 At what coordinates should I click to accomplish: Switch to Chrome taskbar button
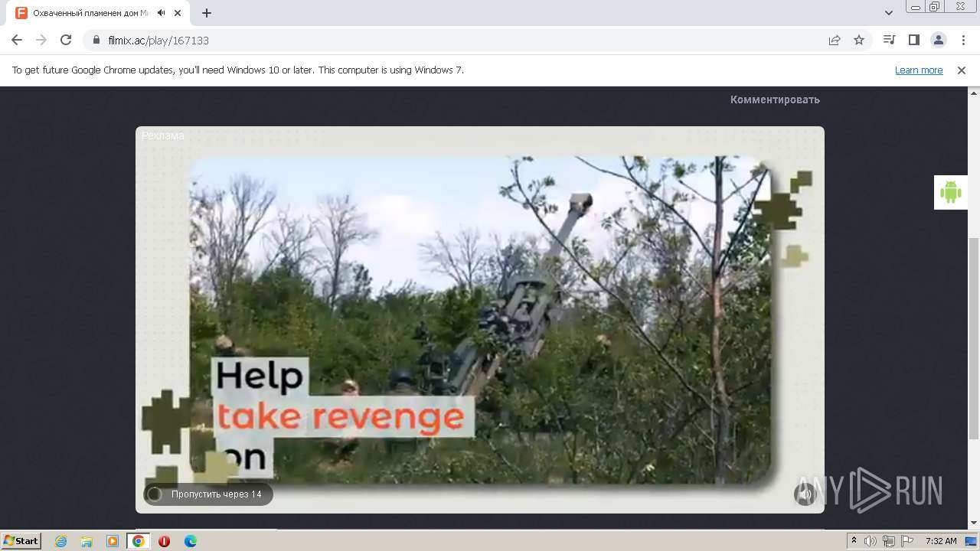(139, 541)
